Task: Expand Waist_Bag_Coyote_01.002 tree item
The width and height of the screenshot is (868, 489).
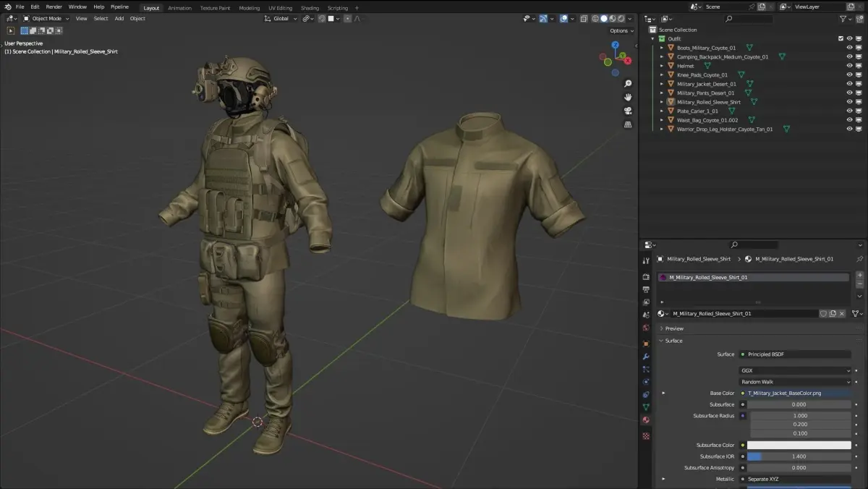Action: (662, 120)
